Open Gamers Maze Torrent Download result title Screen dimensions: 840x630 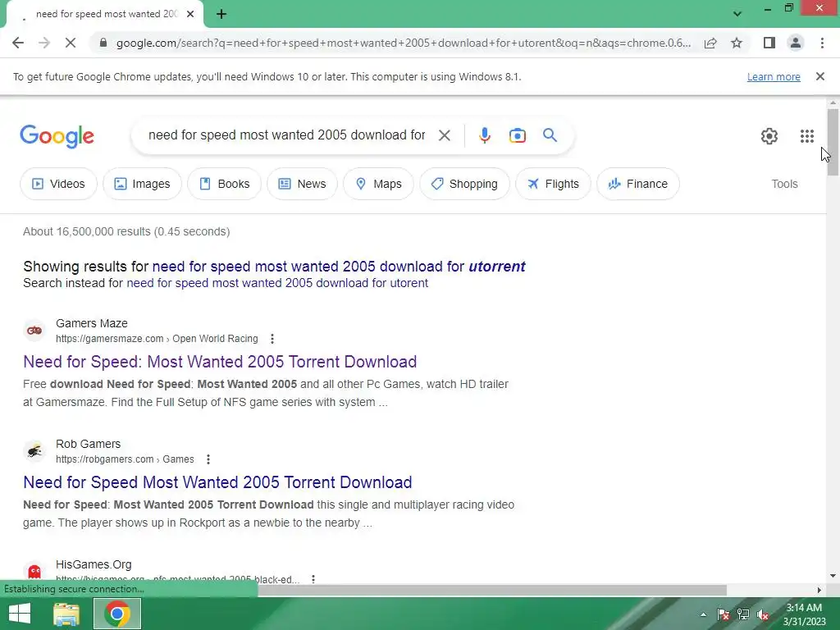pos(220,362)
